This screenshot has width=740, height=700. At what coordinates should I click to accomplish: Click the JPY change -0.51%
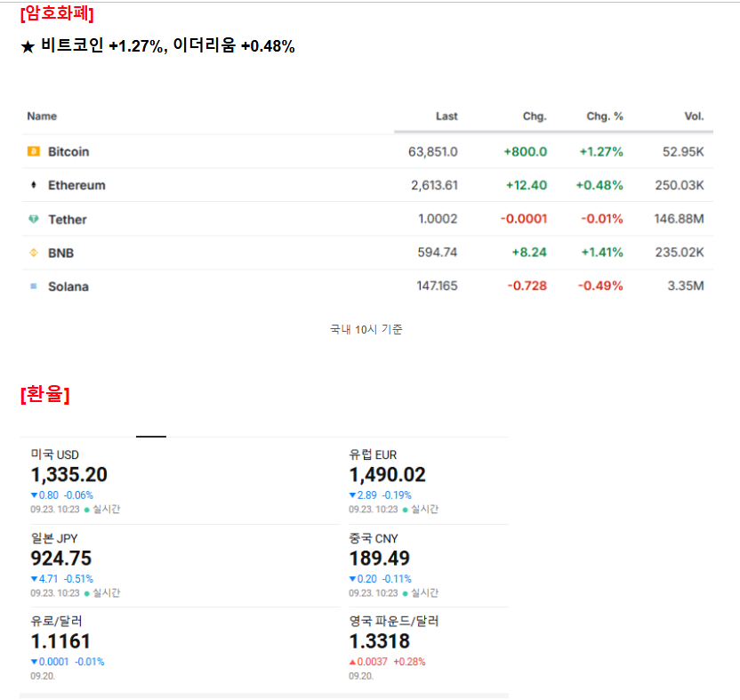(x=79, y=579)
